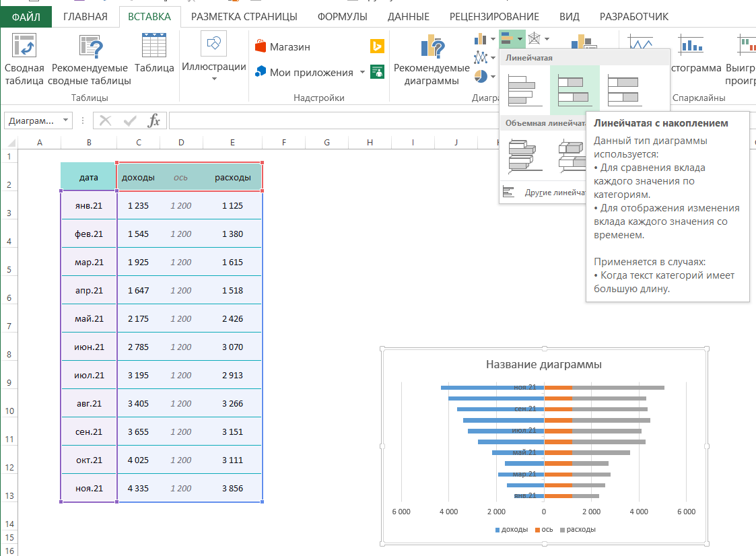Open the Магазин add-ins store
Viewport: 756px width, 556px height.
click(282, 47)
